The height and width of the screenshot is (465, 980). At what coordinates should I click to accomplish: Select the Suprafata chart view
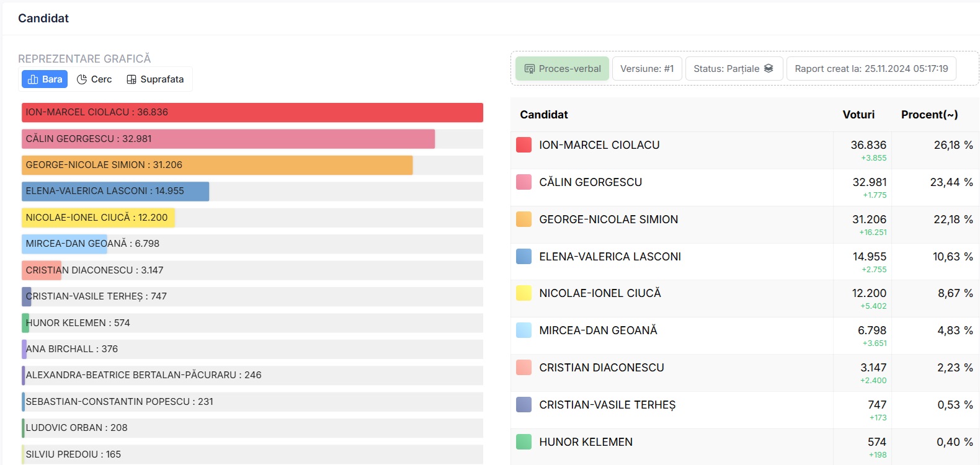pos(155,79)
